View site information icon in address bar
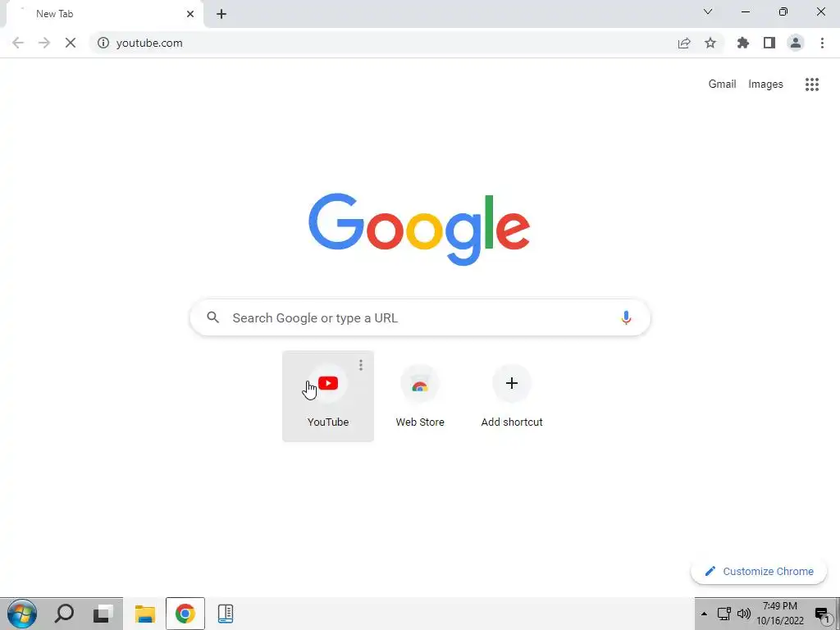 (x=103, y=43)
